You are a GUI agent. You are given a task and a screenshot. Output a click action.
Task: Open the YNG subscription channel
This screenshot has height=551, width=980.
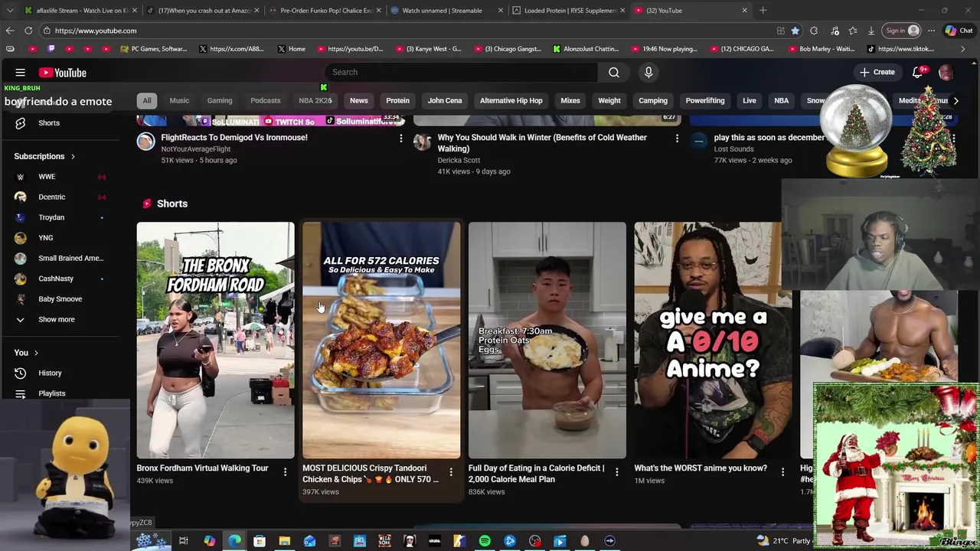(46, 238)
